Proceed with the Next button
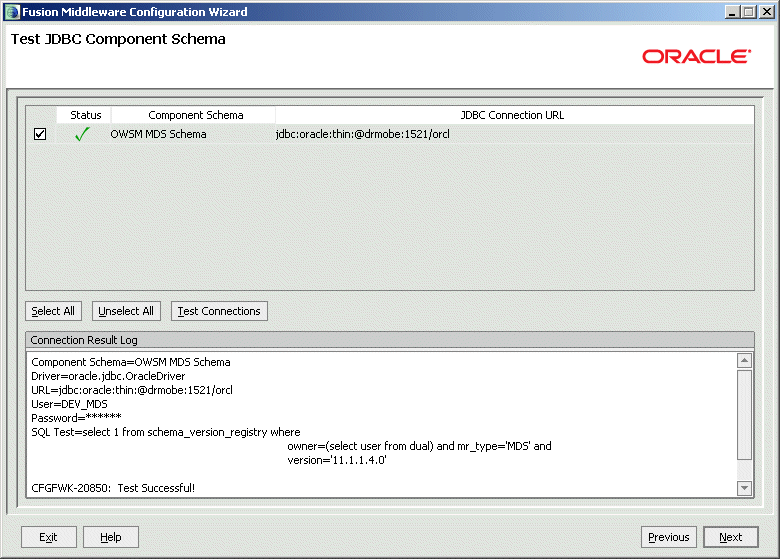Image resolution: width=780 pixels, height=559 pixels. point(731,537)
